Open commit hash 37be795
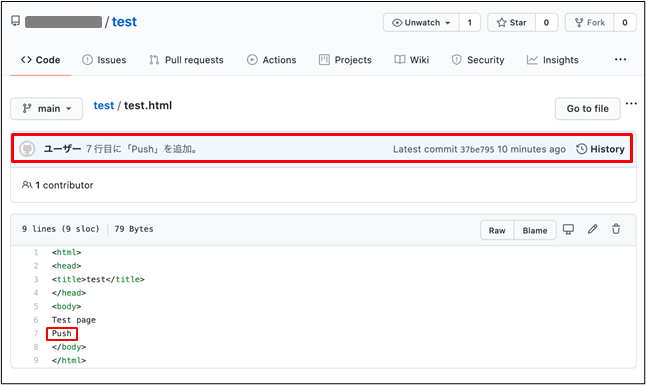This screenshot has height=385, width=646. tap(477, 150)
